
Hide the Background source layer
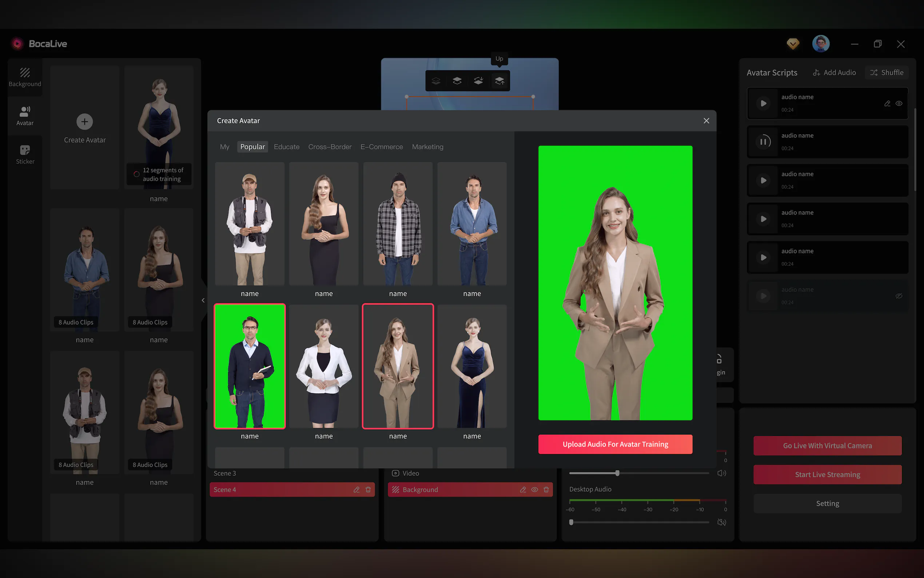[534, 489]
